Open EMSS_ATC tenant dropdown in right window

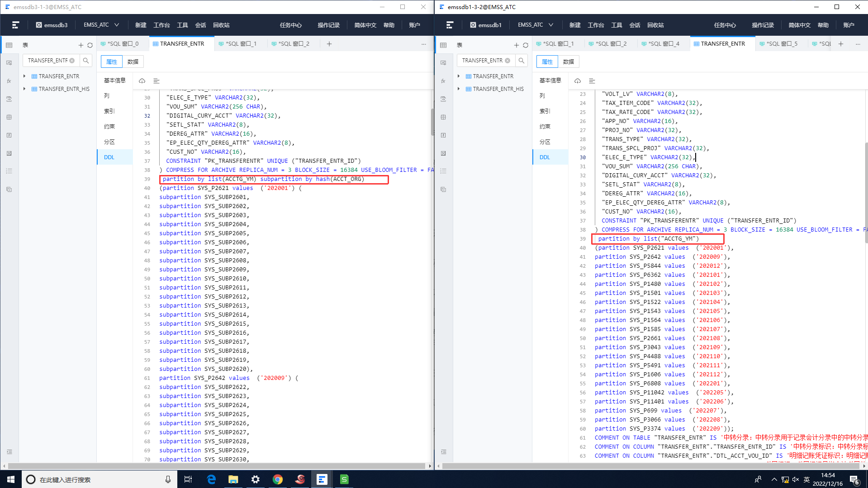pos(536,25)
